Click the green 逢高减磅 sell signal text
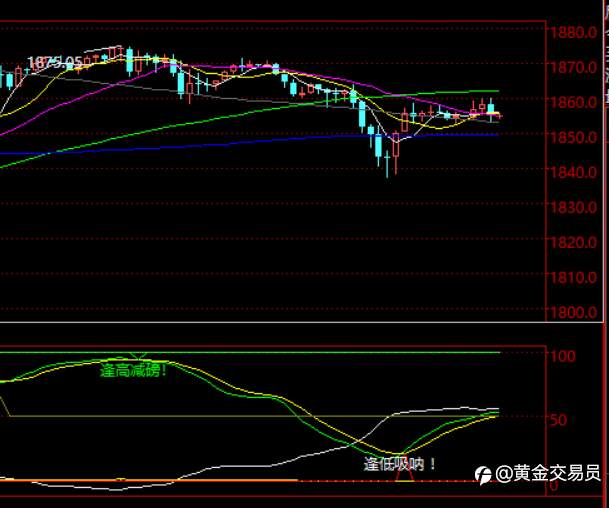This screenshot has width=609, height=508. [x=134, y=370]
